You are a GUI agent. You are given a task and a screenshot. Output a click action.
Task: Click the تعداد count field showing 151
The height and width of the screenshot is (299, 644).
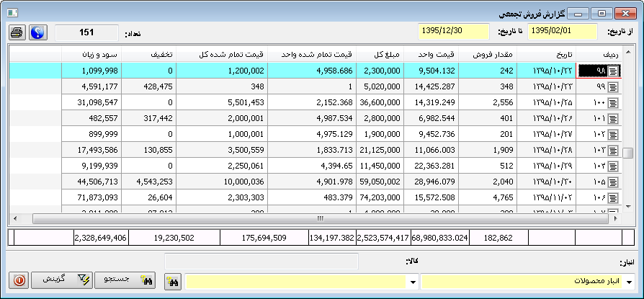click(86, 32)
